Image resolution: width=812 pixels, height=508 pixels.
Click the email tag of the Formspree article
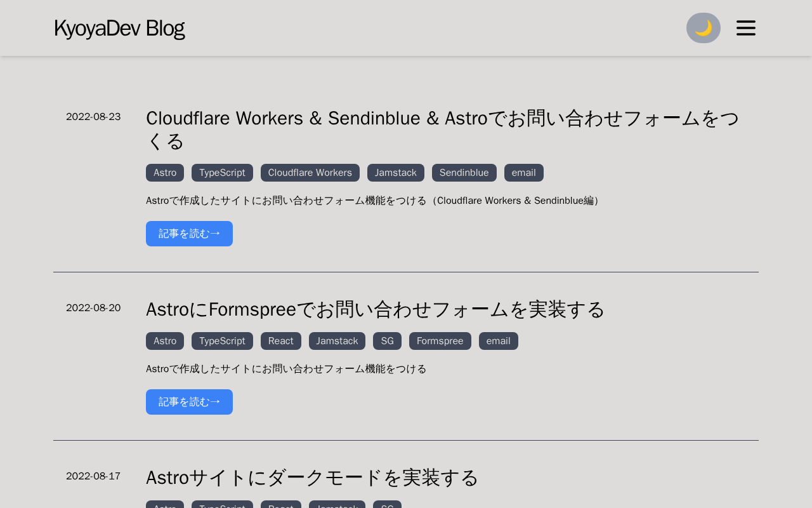(498, 341)
